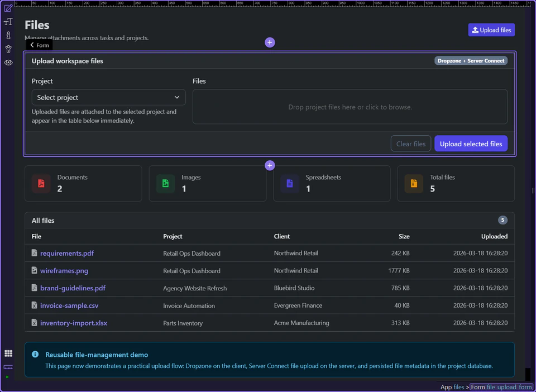Click the Clear files button

pos(411,144)
